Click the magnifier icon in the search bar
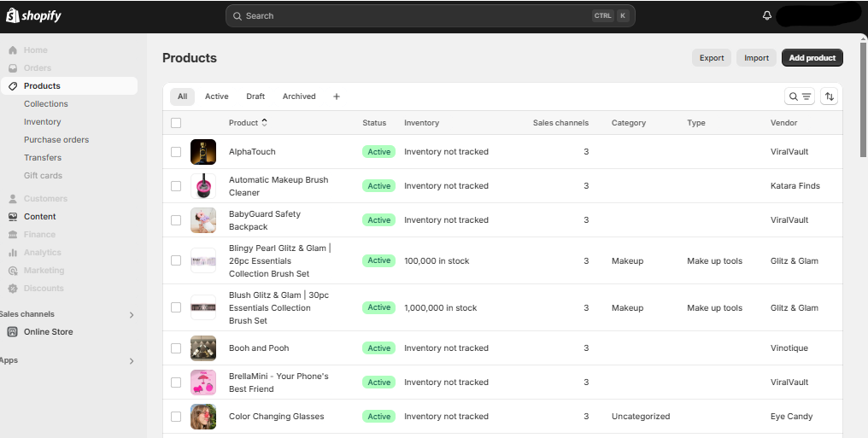 (x=237, y=16)
